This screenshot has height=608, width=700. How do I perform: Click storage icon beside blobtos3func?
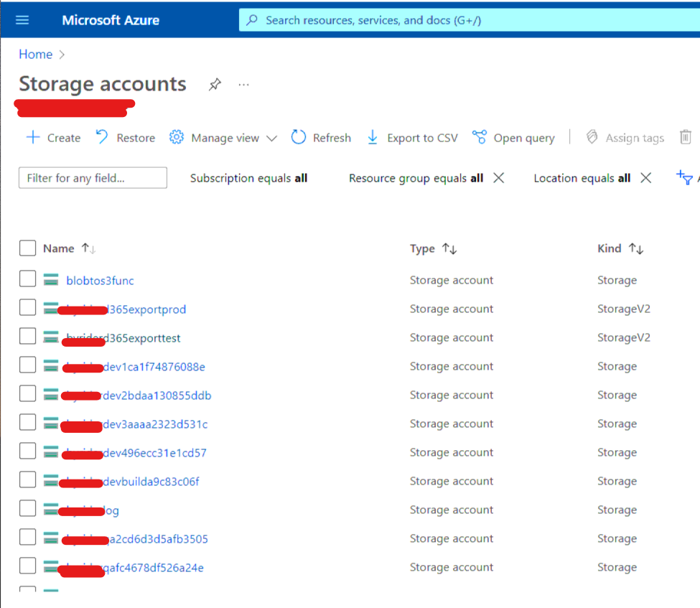tap(51, 280)
